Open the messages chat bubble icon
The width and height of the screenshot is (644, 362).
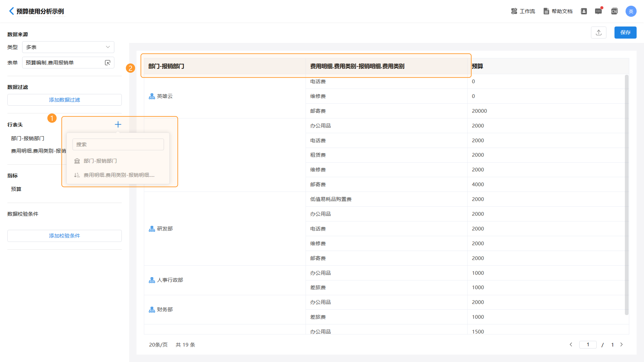tap(599, 11)
